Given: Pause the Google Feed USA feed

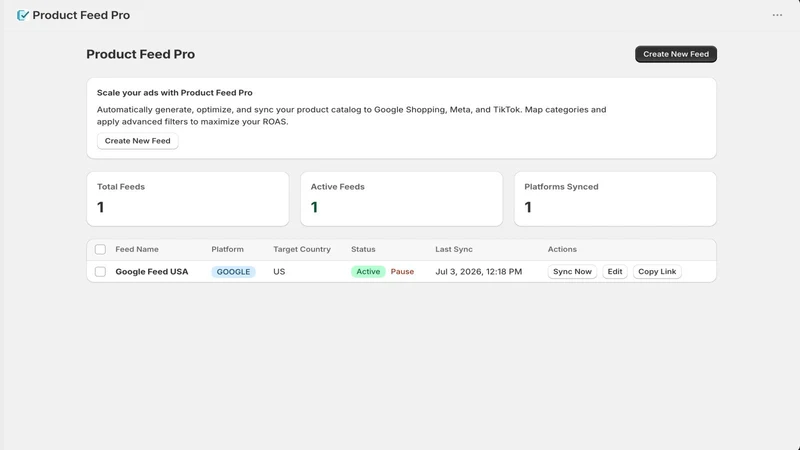Looking at the screenshot, I should (402, 272).
